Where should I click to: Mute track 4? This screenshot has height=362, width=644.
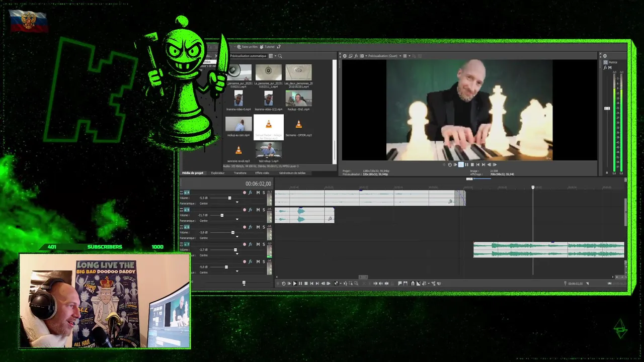[258, 193]
